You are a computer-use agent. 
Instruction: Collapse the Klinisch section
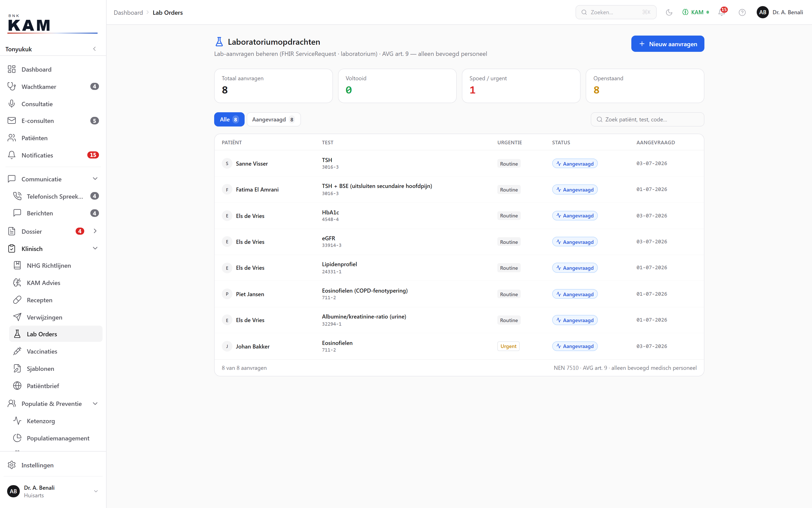95,248
